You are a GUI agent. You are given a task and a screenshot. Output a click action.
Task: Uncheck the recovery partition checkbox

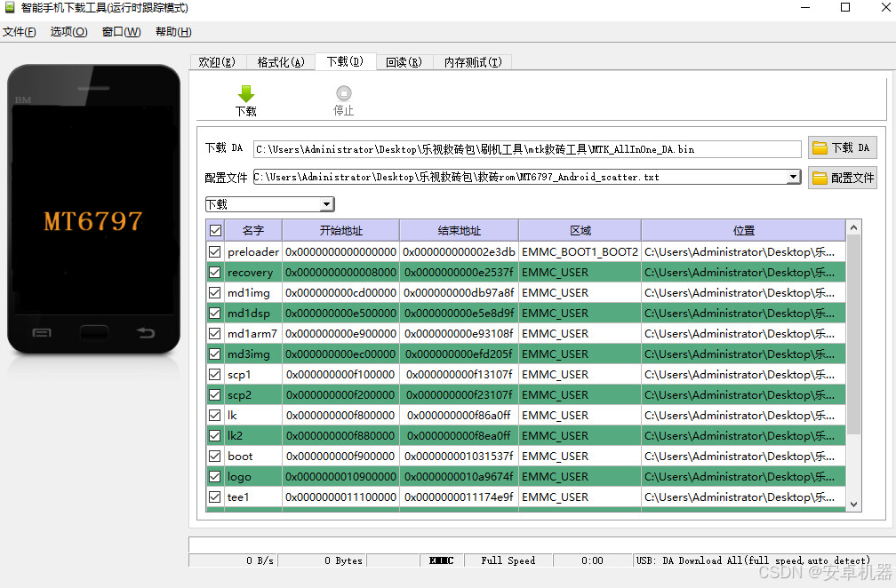pyautogui.click(x=215, y=273)
